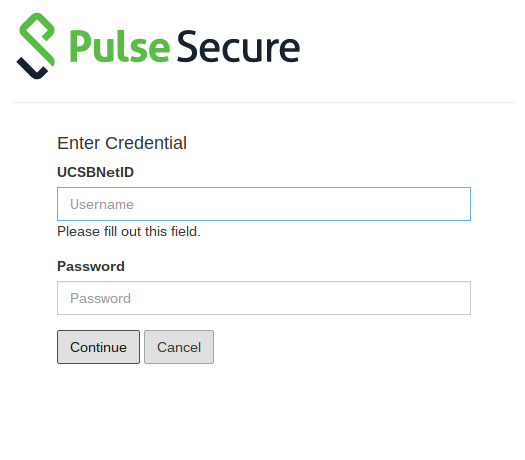Click the "Enter Credential" heading
This screenshot has width=525, height=460.
pyautogui.click(x=122, y=143)
